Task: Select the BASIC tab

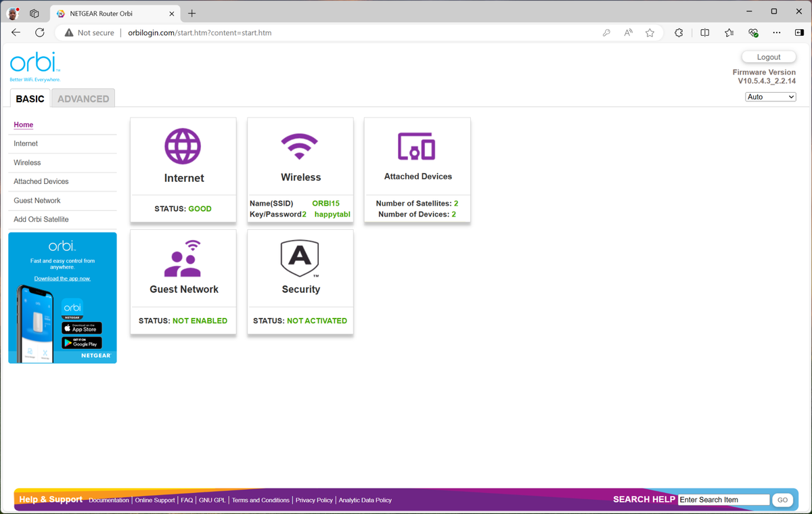Action: pos(30,99)
